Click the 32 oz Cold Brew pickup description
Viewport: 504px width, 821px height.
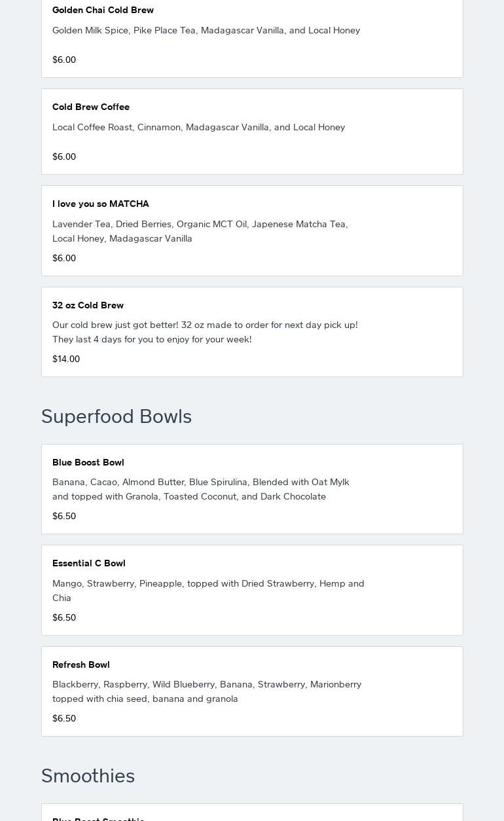pos(205,332)
